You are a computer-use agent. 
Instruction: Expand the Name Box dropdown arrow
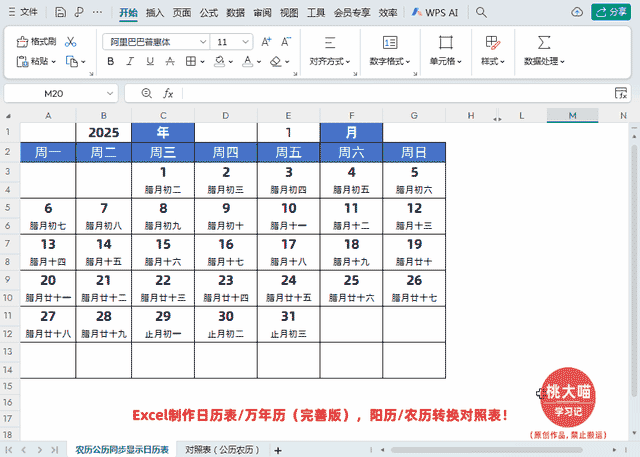(x=110, y=93)
